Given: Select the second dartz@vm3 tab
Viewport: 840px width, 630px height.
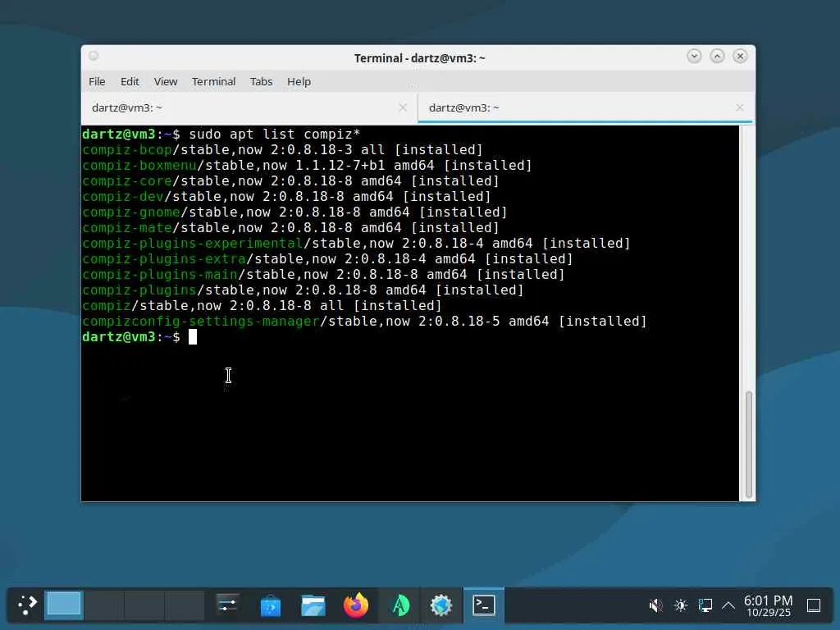Looking at the screenshot, I should coord(585,107).
